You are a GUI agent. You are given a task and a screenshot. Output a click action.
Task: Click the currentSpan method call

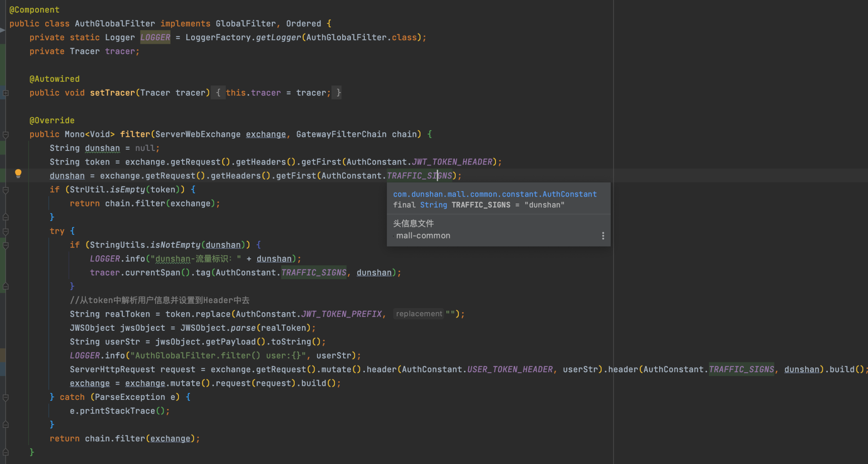(153, 272)
